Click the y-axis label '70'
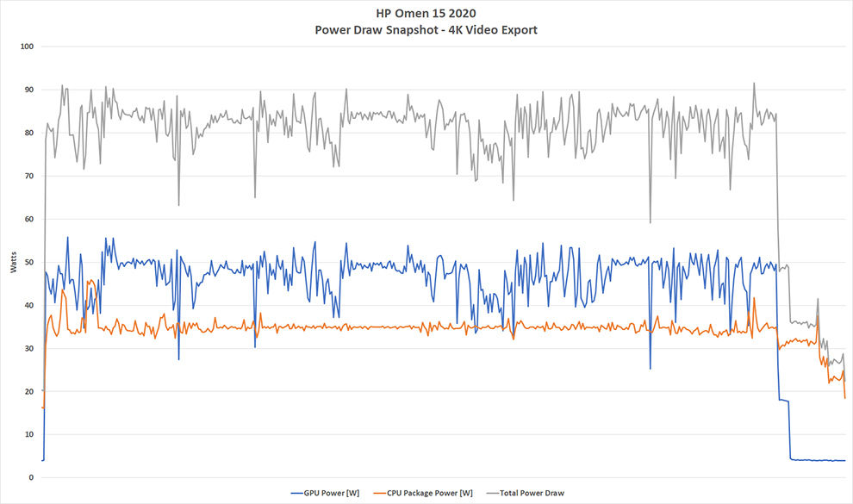Viewport: 853px width, 504px height. (x=28, y=176)
